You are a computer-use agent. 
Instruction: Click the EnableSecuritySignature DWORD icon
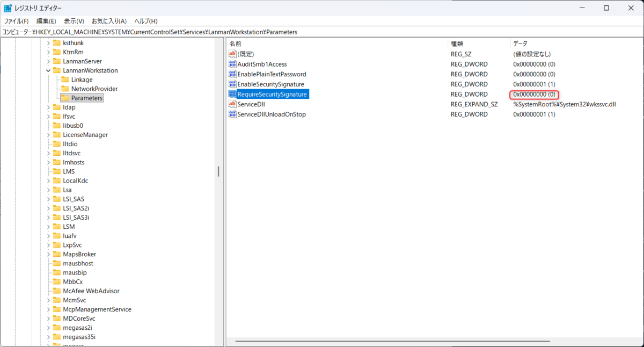232,84
